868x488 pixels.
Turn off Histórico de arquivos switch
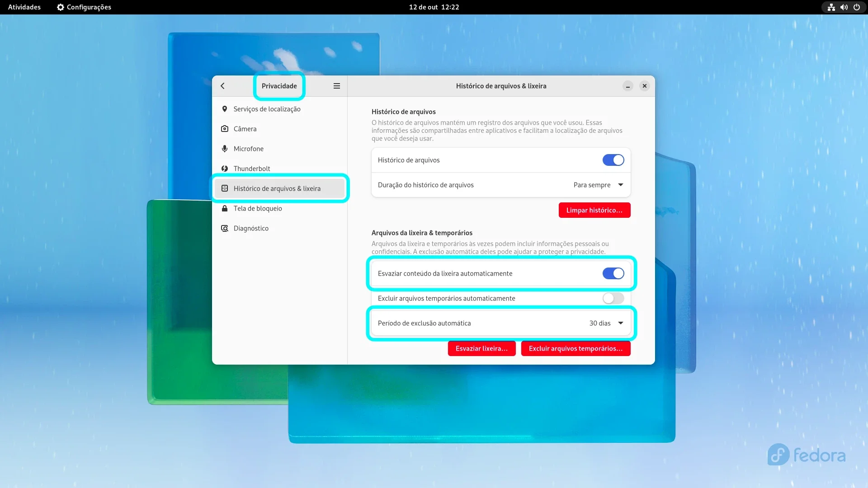(613, 160)
